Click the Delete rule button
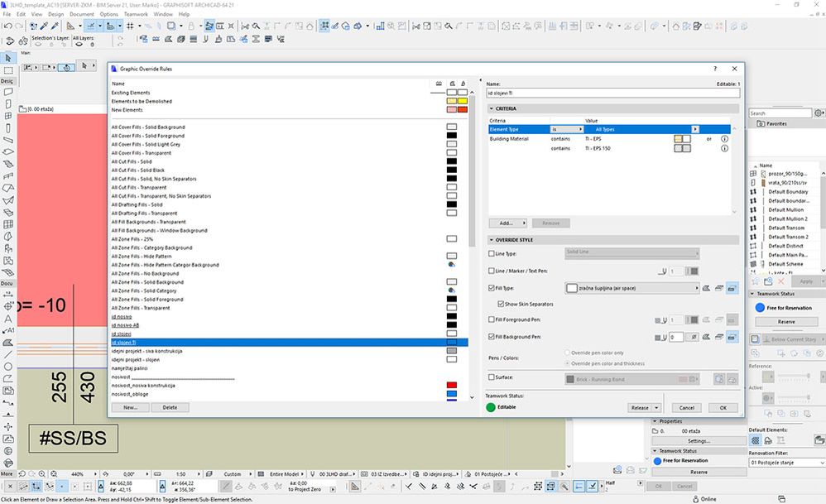This screenshot has width=826, height=504. (170, 408)
